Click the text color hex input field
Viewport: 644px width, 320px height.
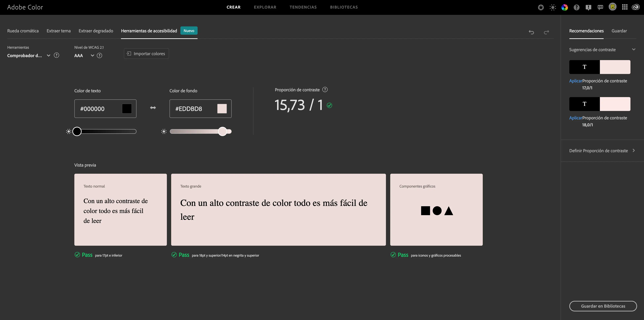[x=99, y=109]
